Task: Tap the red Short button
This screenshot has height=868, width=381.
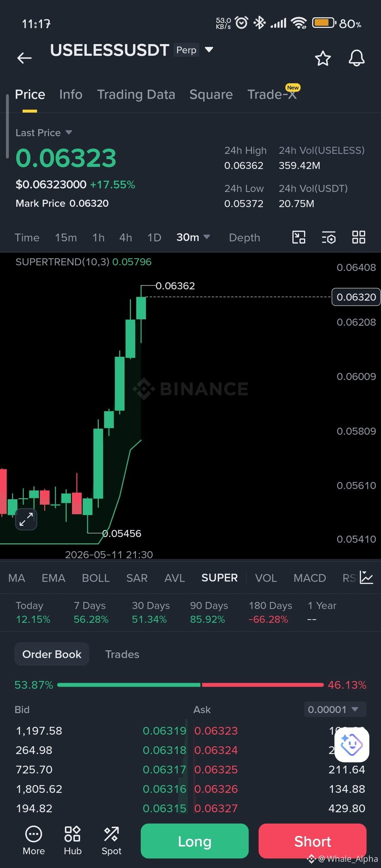Action: click(313, 841)
